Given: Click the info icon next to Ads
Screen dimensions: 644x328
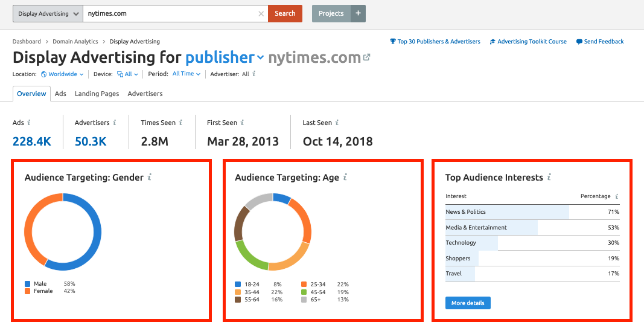Looking at the screenshot, I should point(29,123).
